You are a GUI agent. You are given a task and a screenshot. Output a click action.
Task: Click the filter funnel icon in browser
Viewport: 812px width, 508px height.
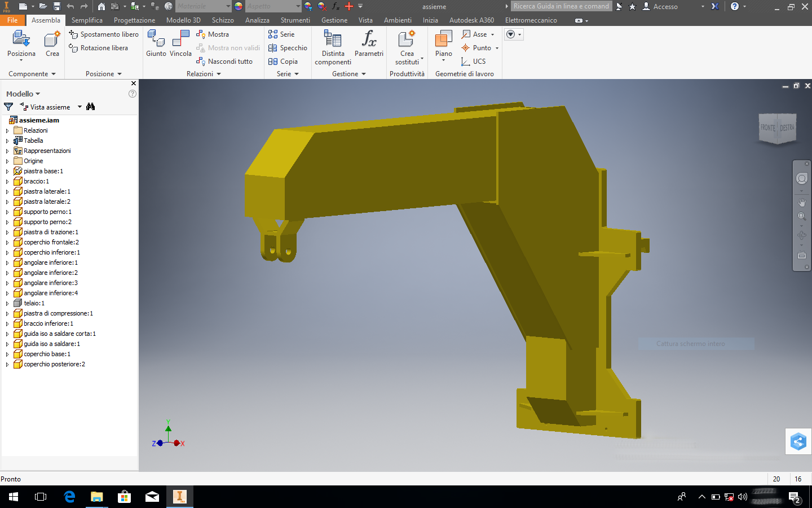(x=8, y=107)
